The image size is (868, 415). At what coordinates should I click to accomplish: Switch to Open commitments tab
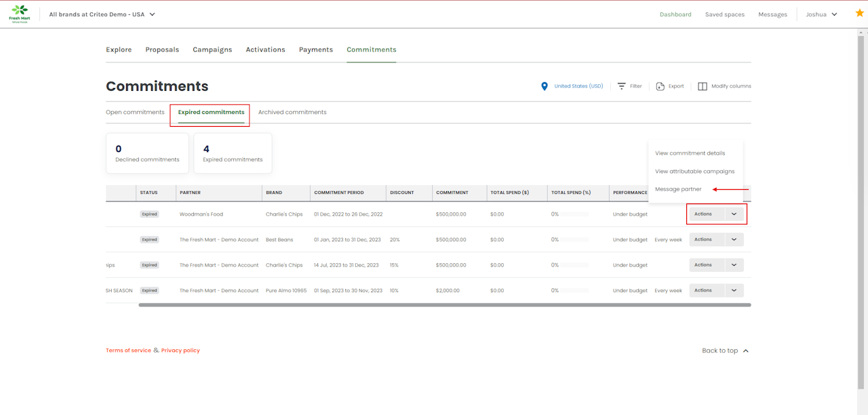tap(135, 113)
